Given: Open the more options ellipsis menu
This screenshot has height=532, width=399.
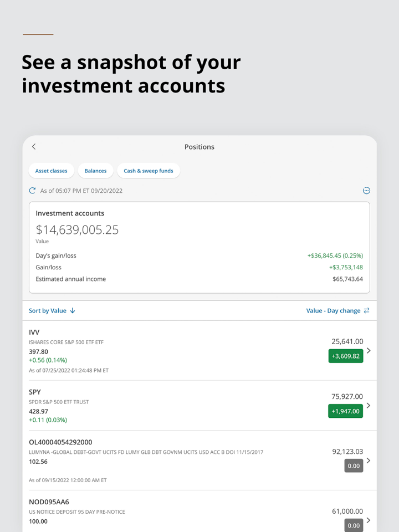Looking at the screenshot, I should coord(366,191).
